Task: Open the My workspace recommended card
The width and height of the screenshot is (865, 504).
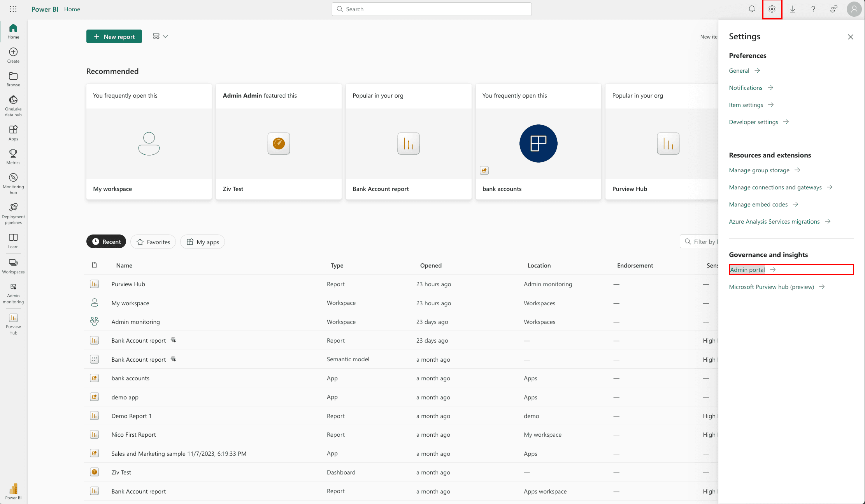Action: (149, 142)
